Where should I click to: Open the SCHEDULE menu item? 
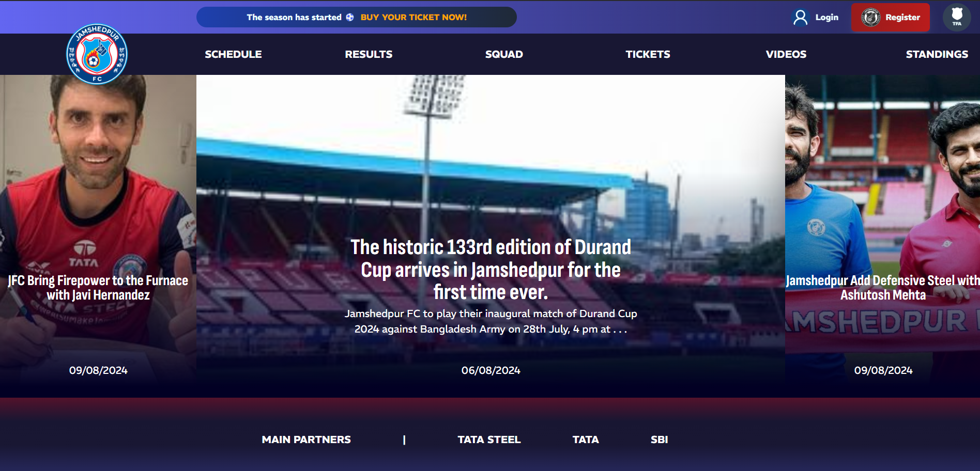click(233, 54)
